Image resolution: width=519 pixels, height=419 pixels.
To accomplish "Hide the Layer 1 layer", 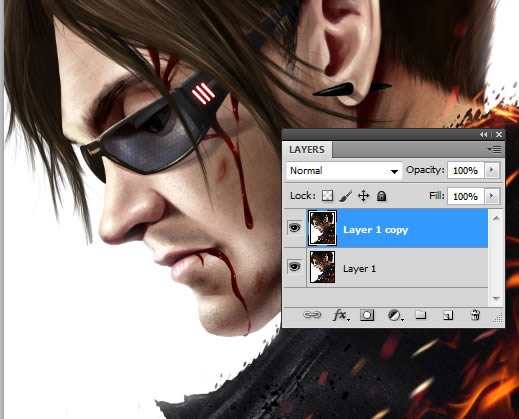I will 294,267.
